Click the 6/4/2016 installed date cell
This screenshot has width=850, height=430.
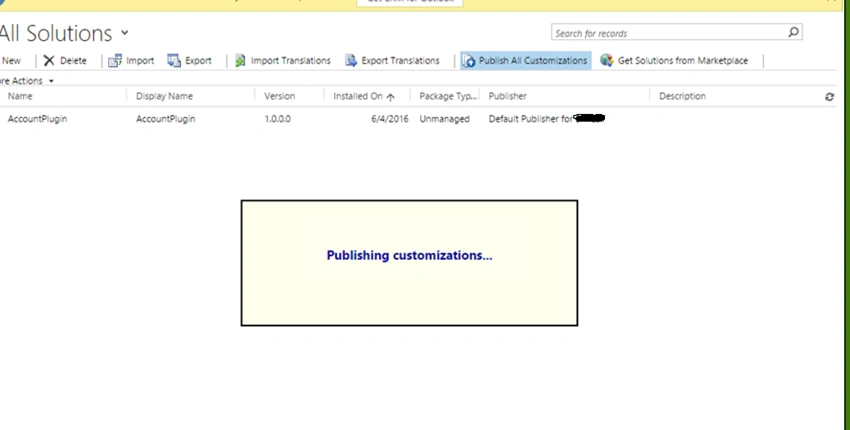click(390, 119)
